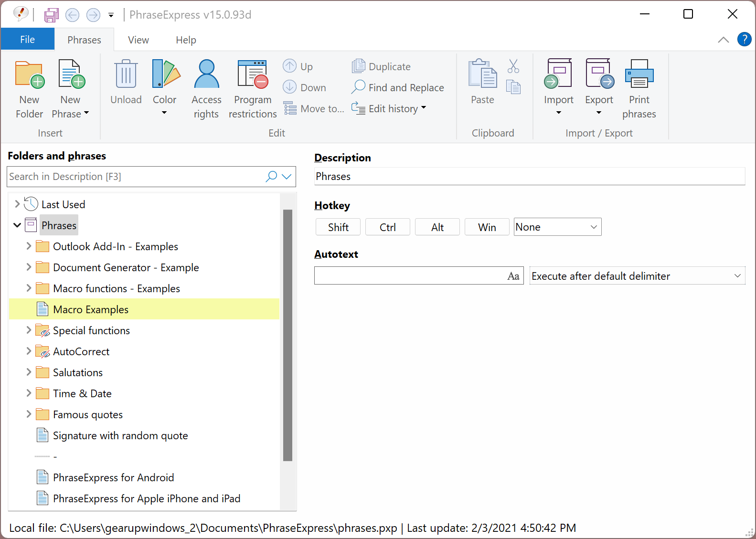Select PhraseExpress for Android item

click(113, 477)
